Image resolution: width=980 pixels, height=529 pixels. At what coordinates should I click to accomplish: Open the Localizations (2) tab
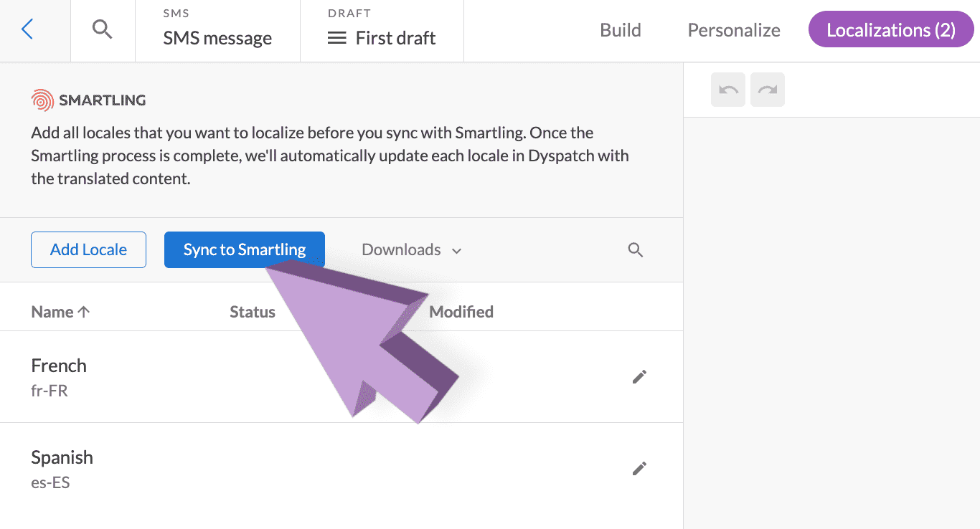[891, 30]
